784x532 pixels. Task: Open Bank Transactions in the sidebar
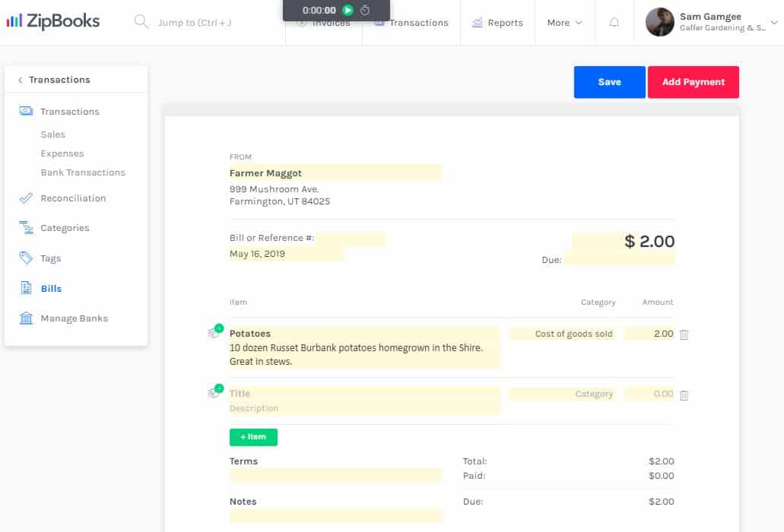point(83,173)
